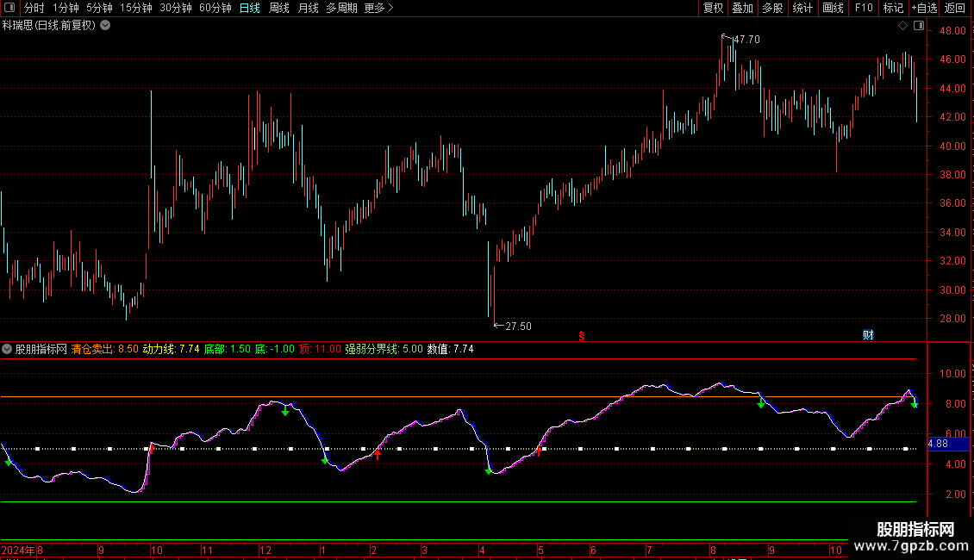Click the diamond icon above price axis
Viewport: 974px width, 560px height.
pyautogui.click(x=903, y=26)
